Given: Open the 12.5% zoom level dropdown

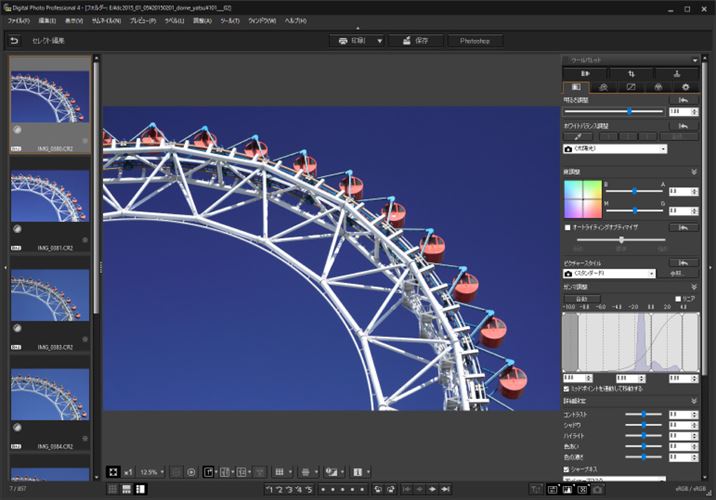Looking at the screenshot, I should pyautogui.click(x=152, y=472).
